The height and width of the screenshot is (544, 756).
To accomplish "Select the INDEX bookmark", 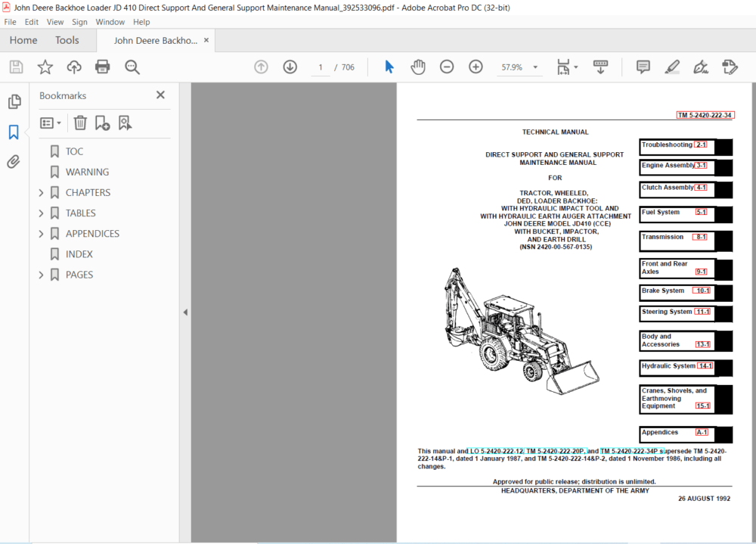I will [x=79, y=254].
